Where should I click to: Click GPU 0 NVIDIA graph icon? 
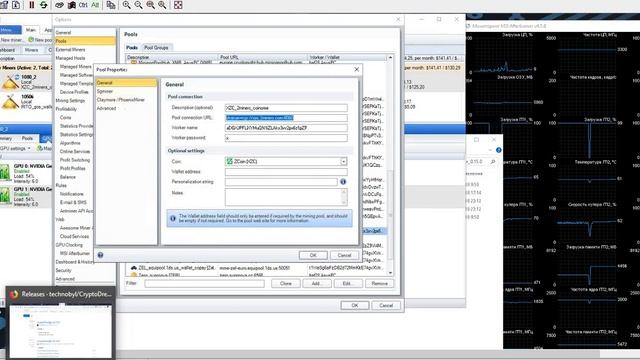[5, 173]
